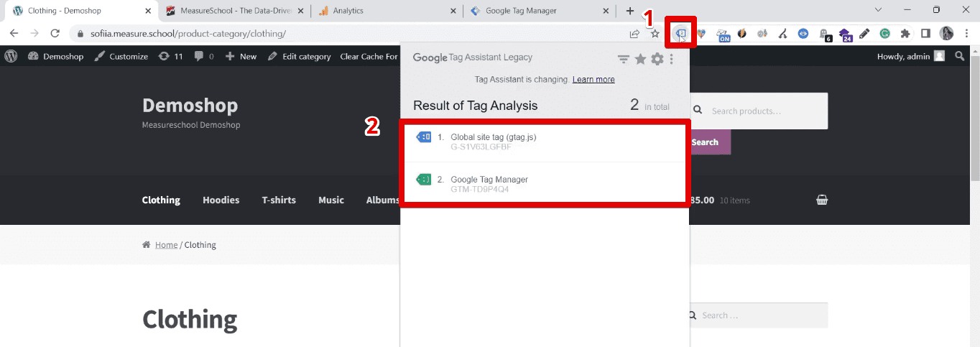Click the pencil extension icon

pos(864,33)
